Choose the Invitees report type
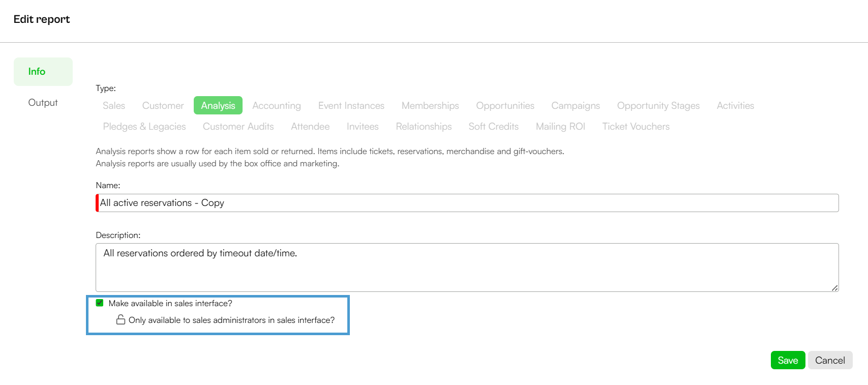 coord(363,126)
